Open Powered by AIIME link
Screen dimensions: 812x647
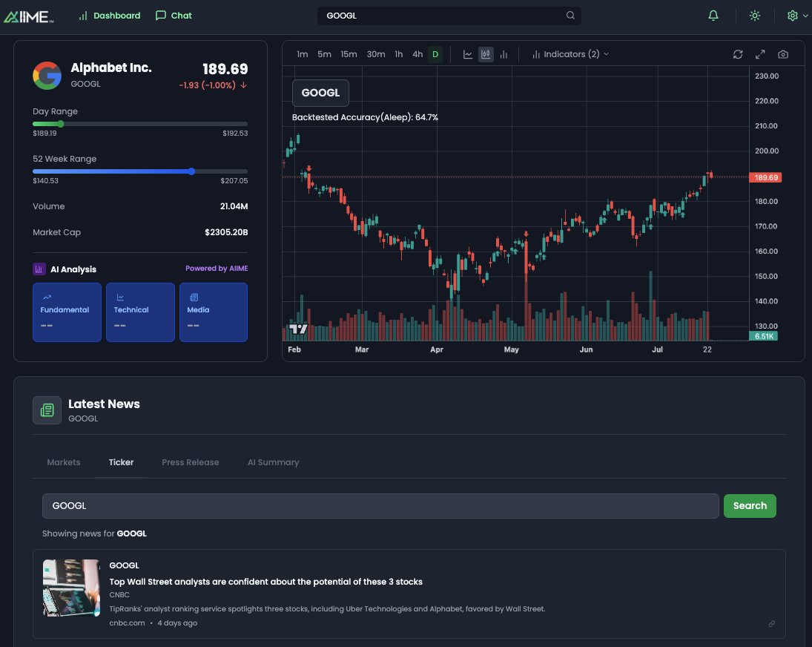(x=217, y=269)
